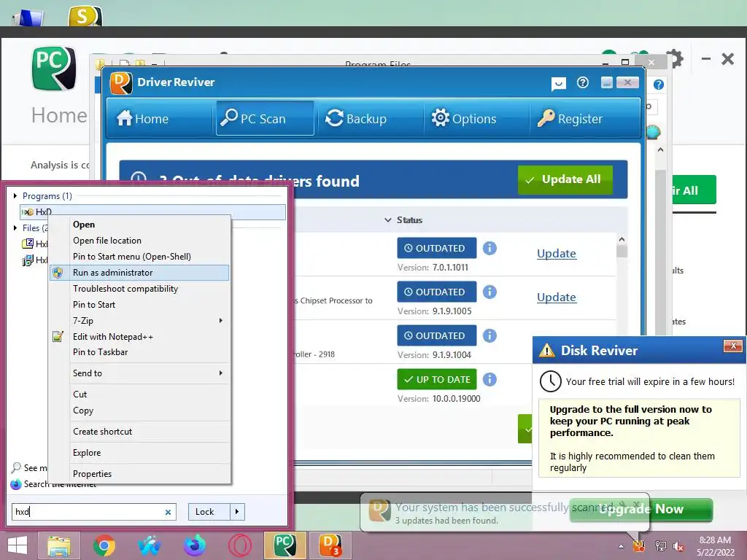The width and height of the screenshot is (747, 560).
Task: Choose Run as administrator
Action: [139, 273]
